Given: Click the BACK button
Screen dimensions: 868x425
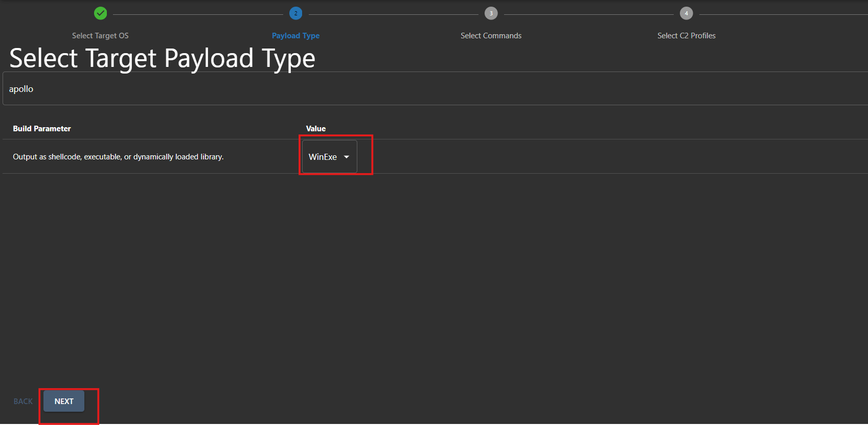Looking at the screenshot, I should click(x=23, y=402).
